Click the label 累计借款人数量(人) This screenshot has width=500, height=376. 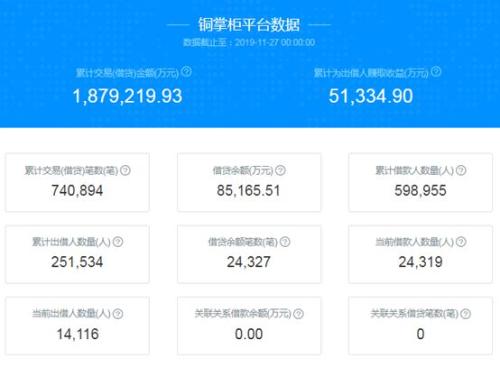coord(415,171)
